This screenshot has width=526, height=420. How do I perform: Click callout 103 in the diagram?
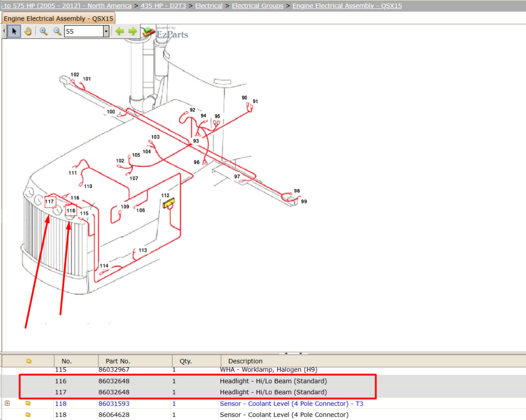tap(155, 137)
